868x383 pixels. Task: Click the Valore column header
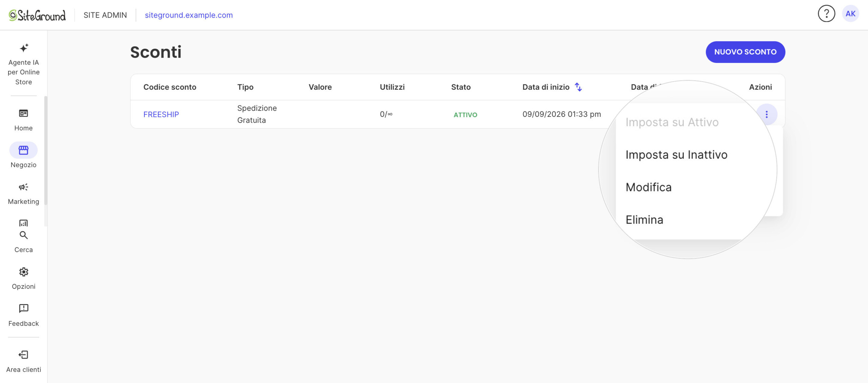pyautogui.click(x=320, y=87)
